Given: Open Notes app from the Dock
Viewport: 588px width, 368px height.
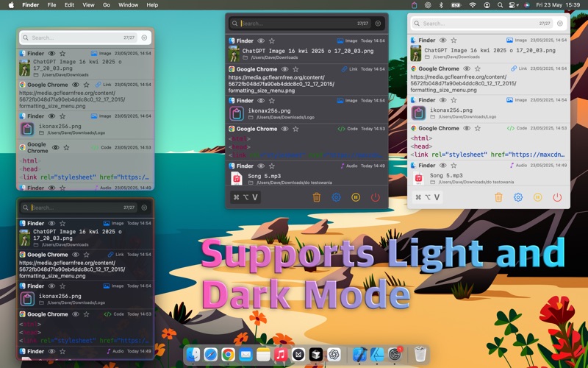Looking at the screenshot, I should tap(263, 354).
